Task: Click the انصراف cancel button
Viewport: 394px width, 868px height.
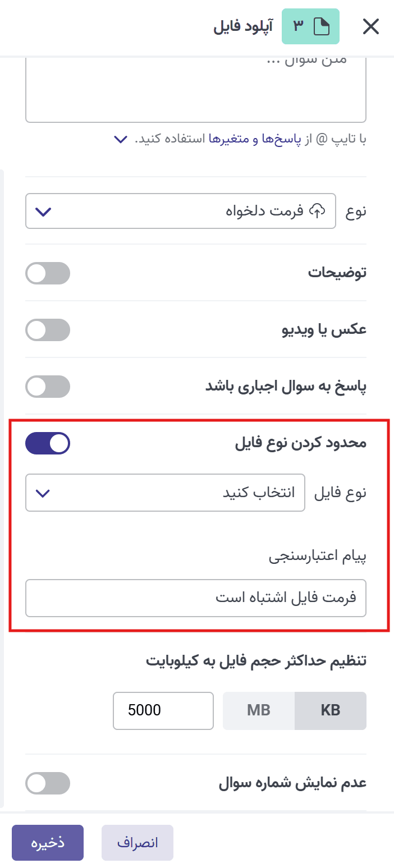Action: [137, 842]
